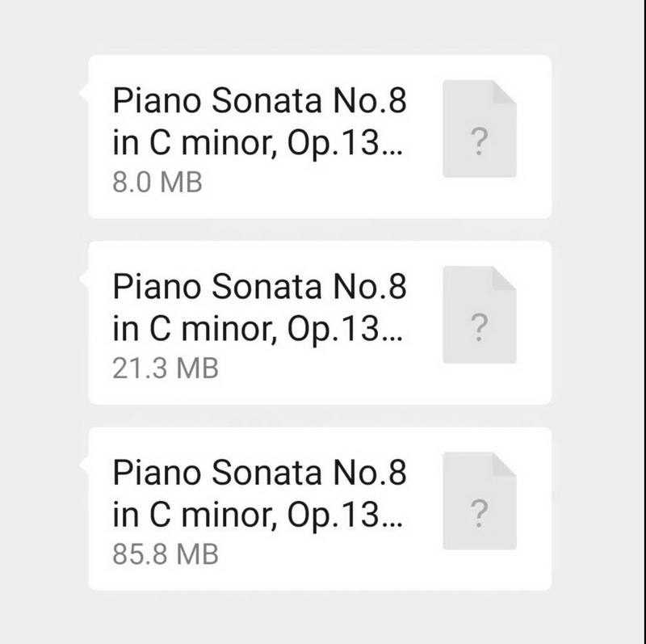Select the Piano Sonata title in the 8.0 MB attachment
This screenshot has width=646, height=644.
(259, 121)
